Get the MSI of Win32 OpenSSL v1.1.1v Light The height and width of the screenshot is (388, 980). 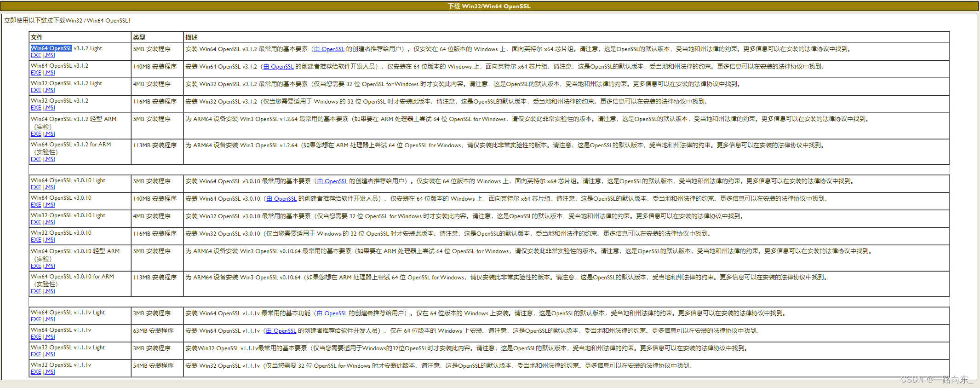[49, 354]
